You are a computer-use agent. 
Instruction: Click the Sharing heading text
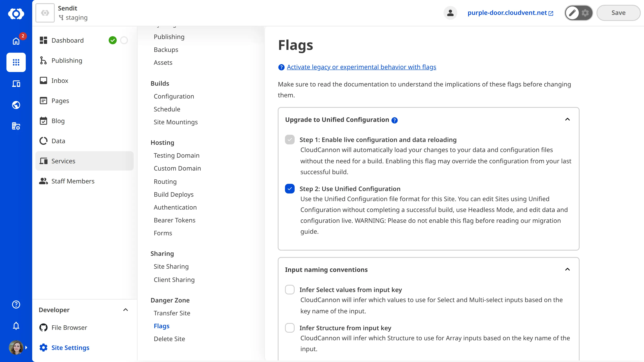162,254
